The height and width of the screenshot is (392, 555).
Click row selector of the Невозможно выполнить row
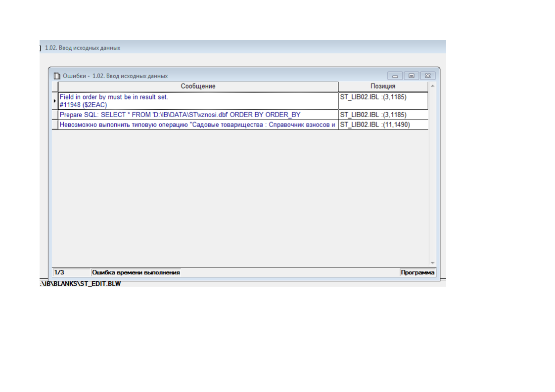point(55,125)
